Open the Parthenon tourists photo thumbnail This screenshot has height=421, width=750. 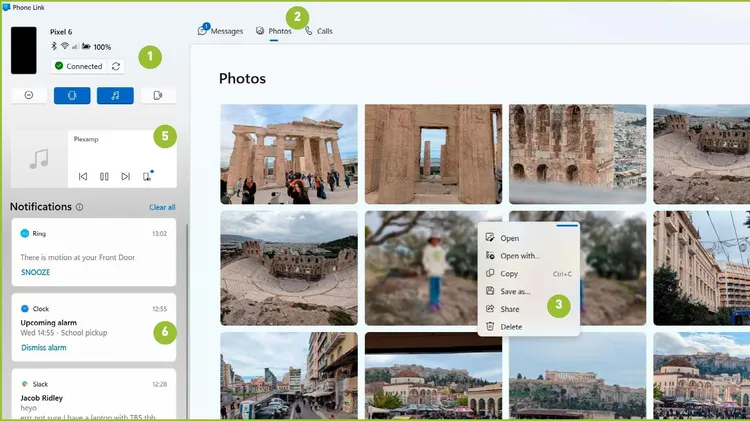tap(289, 154)
